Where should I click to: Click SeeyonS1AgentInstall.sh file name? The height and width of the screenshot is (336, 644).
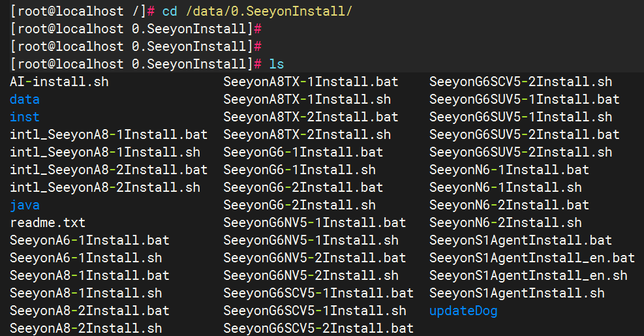(517, 294)
